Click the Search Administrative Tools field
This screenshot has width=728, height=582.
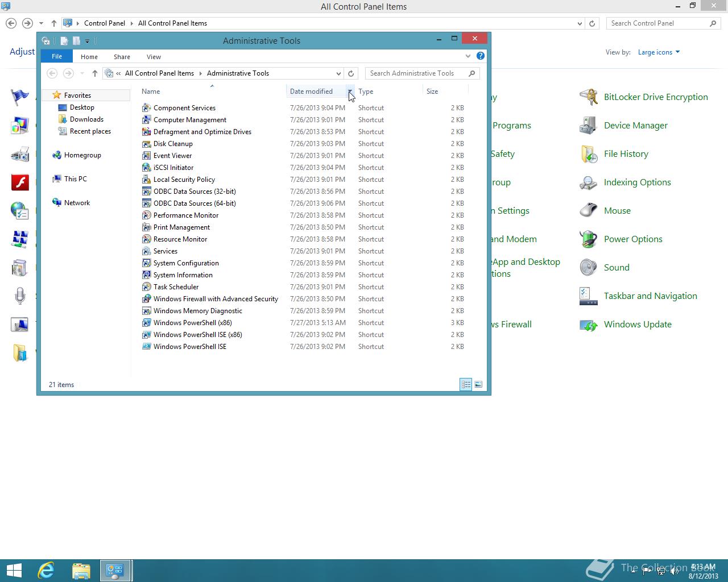coord(422,73)
